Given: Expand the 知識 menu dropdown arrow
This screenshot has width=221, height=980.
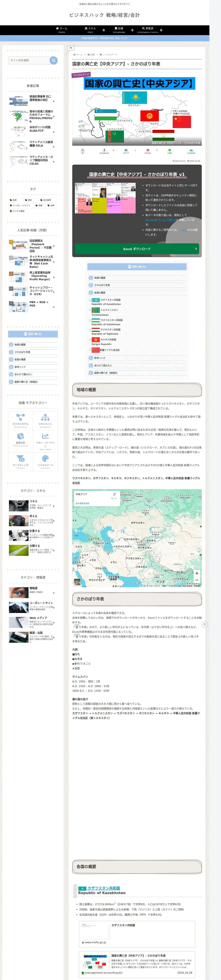Looking at the screenshot, I should (x=132, y=30).
